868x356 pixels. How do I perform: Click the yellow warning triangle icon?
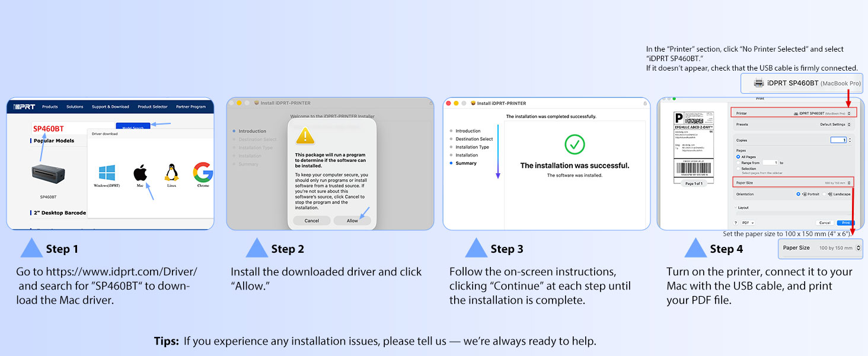click(305, 135)
